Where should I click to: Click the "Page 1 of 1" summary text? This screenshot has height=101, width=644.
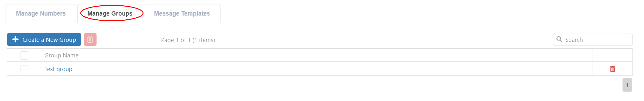point(176,40)
